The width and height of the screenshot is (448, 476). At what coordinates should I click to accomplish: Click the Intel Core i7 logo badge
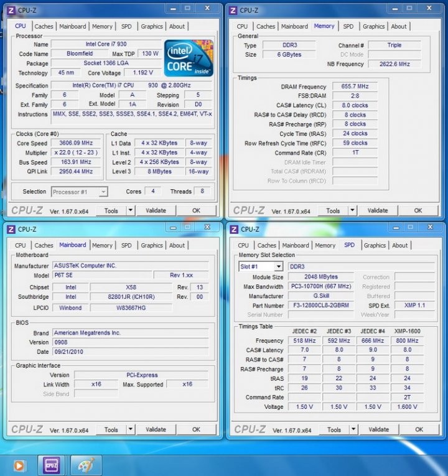coord(189,58)
